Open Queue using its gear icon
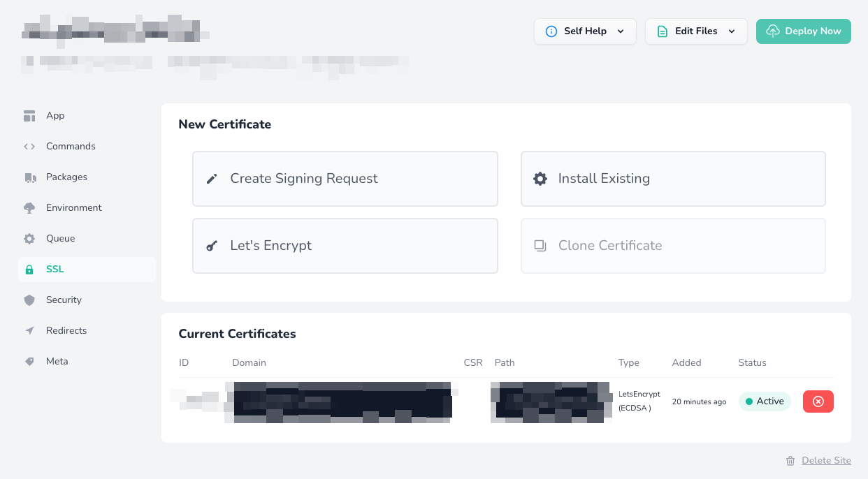Screen dimensions: 868x479 pyautogui.click(x=29, y=239)
